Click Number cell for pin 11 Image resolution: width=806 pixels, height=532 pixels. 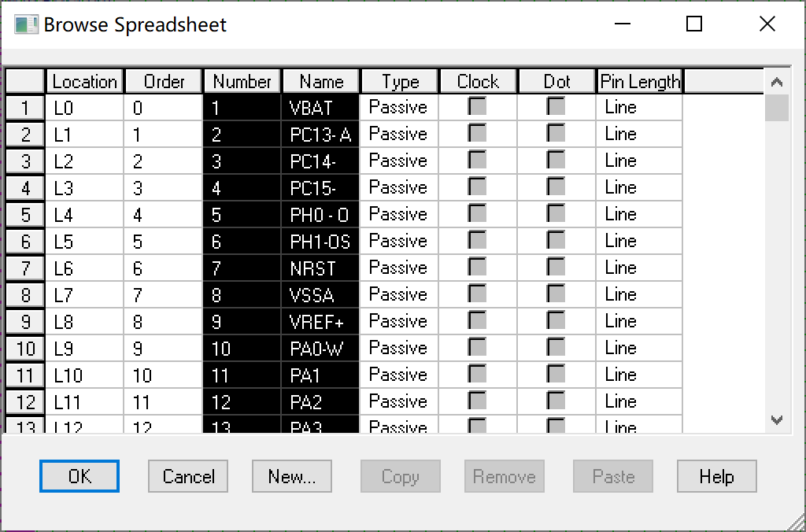242,375
